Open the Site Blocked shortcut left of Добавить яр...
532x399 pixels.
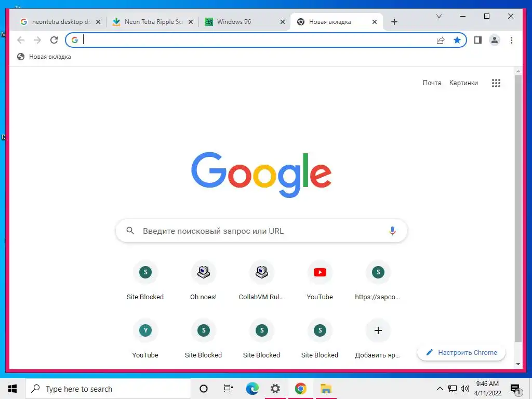click(320, 339)
